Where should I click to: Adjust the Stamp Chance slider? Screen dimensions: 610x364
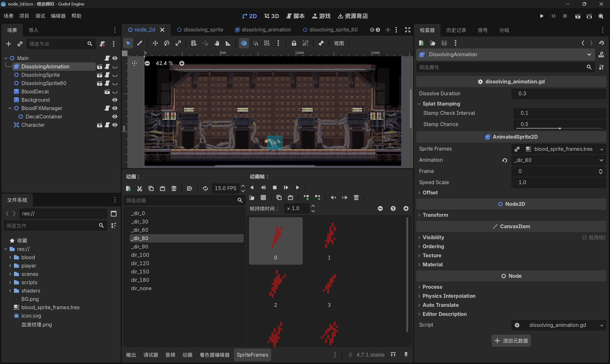pos(559,128)
